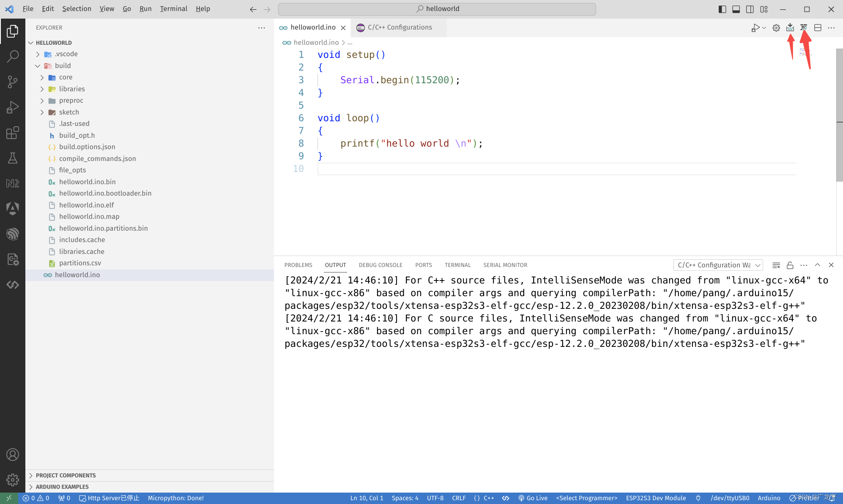Viewport: 843px width, 504px height.
Task: Open the Espressif IDF sidebar view
Action: 13,234
